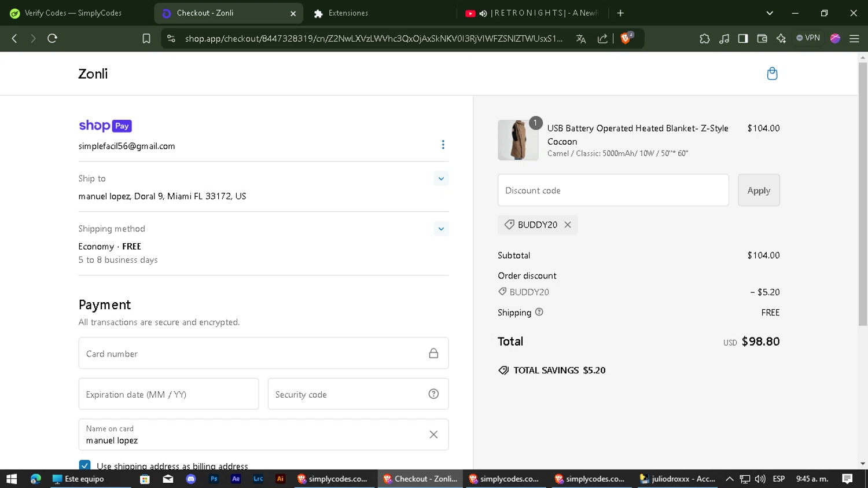The height and width of the screenshot is (488, 868).
Task: Open the browser extensions puzzle icon
Action: 704,38
